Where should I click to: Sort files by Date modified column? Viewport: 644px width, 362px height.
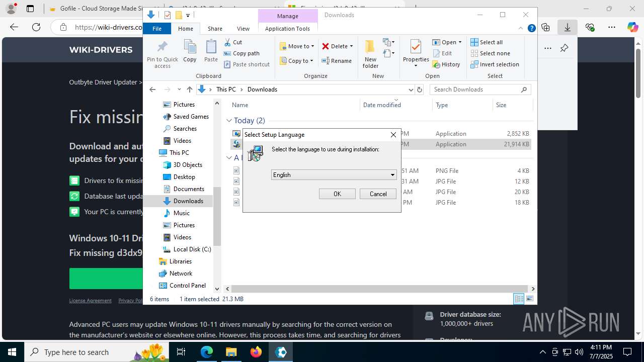pyautogui.click(x=382, y=105)
